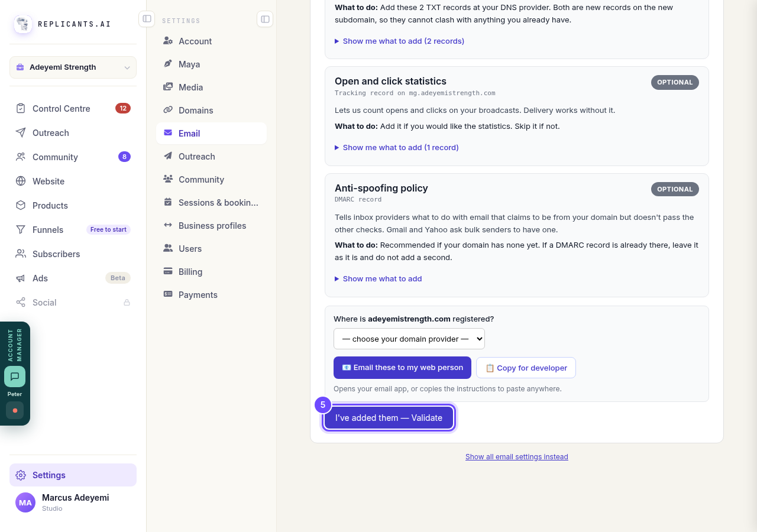Open the domain provider dropdown
The image size is (757, 532).
point(409,339)
